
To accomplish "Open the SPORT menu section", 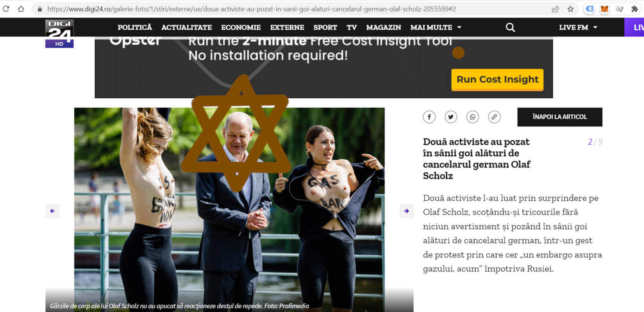I will click(x=325, y=28).
